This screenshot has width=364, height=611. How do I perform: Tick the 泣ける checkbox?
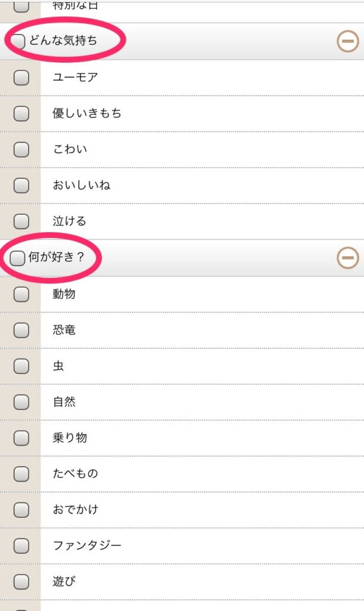21,221
